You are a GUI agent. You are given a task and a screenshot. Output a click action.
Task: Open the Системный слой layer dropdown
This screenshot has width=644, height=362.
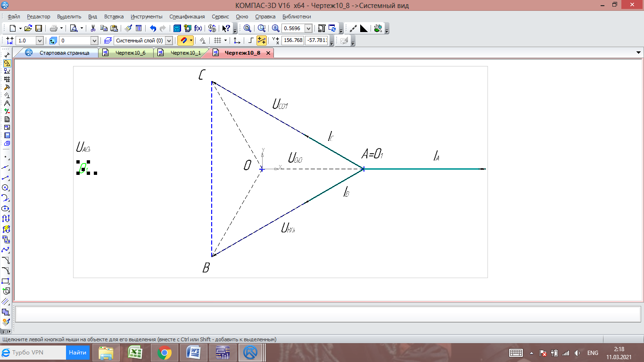[169, 41]
